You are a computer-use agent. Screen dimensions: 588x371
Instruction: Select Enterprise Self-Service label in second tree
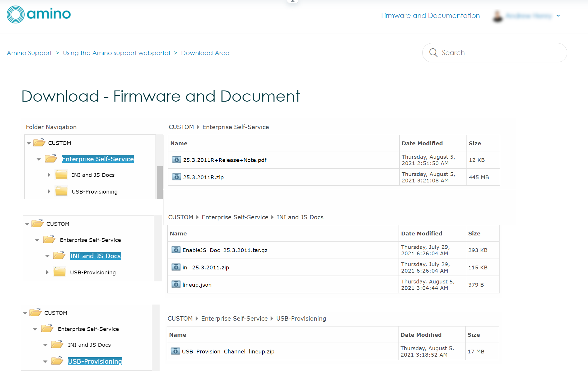click(x=90, y=240)
